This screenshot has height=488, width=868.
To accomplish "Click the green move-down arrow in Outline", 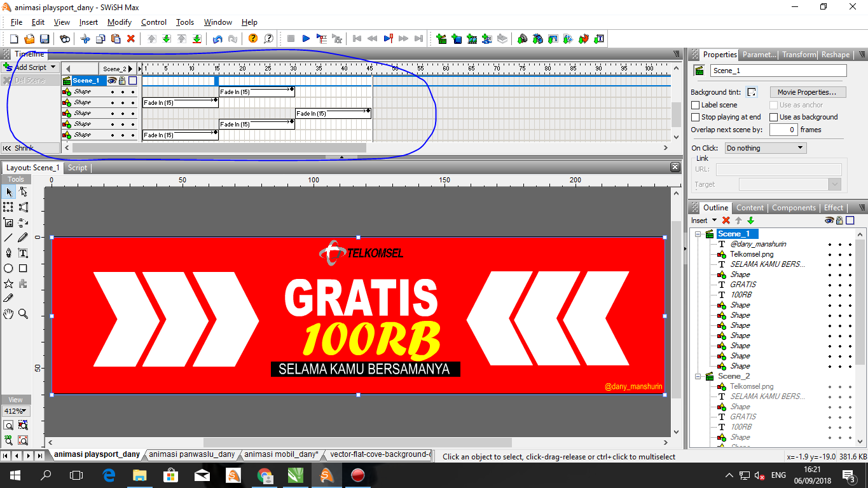I will pyautogui.click(x=750, y=220).
